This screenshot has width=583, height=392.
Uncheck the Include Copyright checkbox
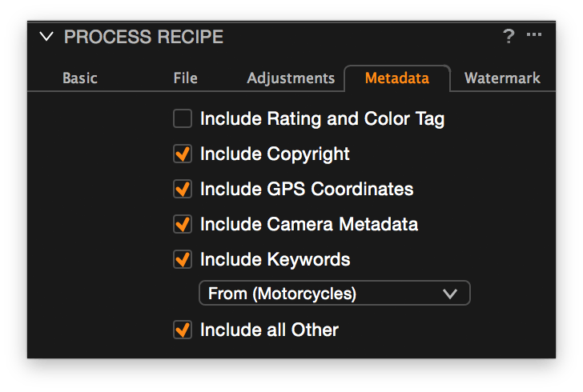183,154
